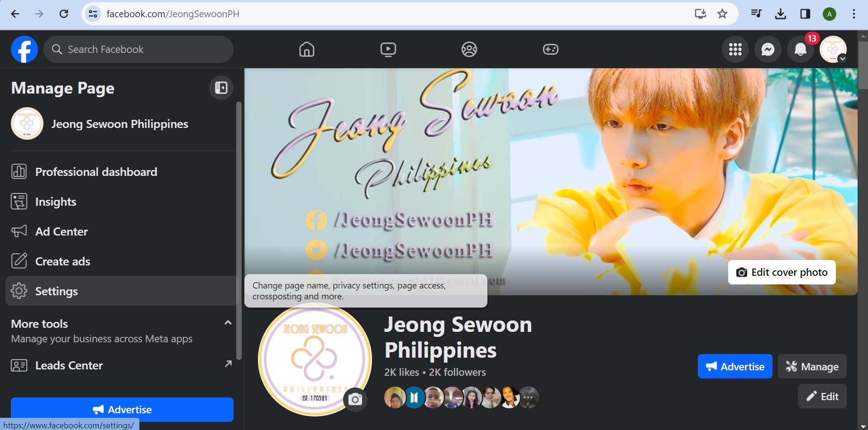868x430 pixels.
Task: Click the Facebook logo
Action: [x=24, y=49]
